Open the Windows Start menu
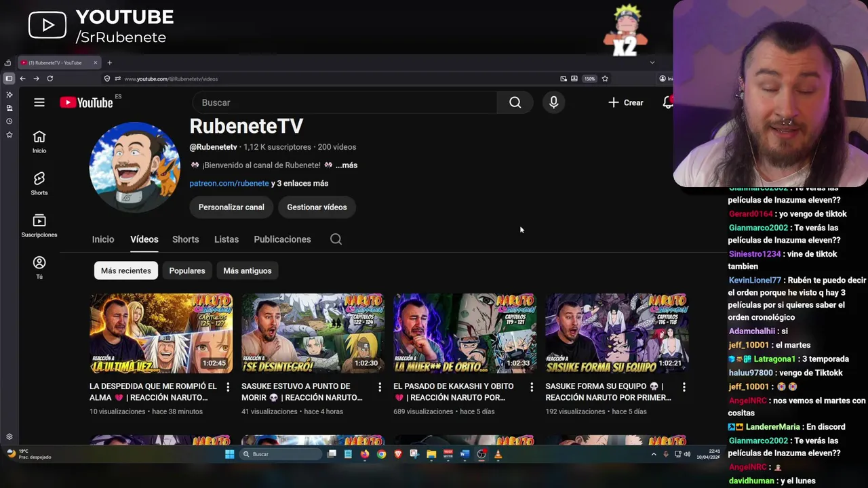This screenshot has width=868, height=488. click(229, 454)
